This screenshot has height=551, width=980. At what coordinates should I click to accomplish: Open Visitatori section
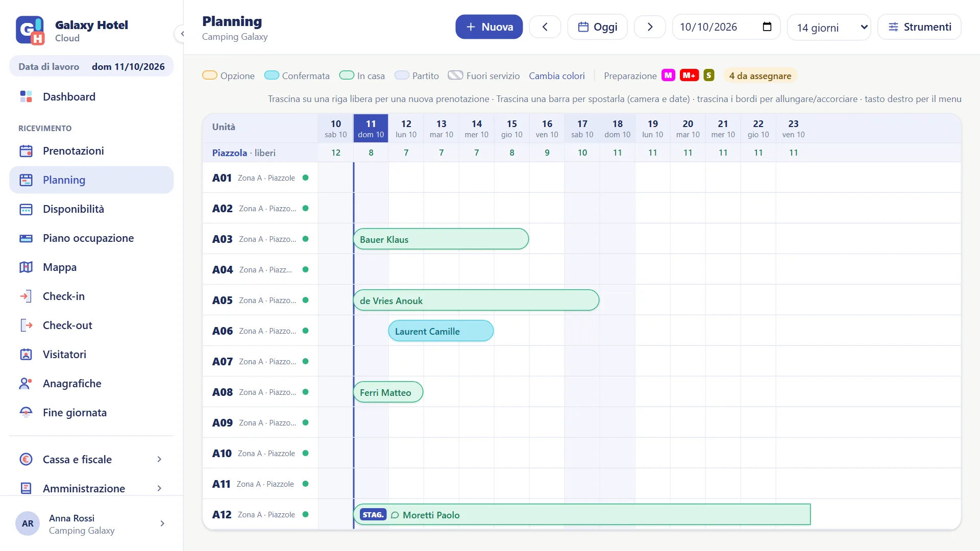coord(91,354)
